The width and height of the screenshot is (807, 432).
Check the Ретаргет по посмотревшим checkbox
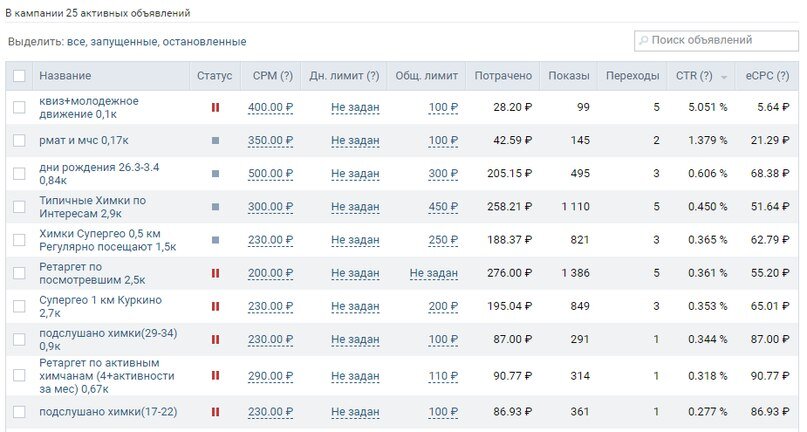pos(19,273)
